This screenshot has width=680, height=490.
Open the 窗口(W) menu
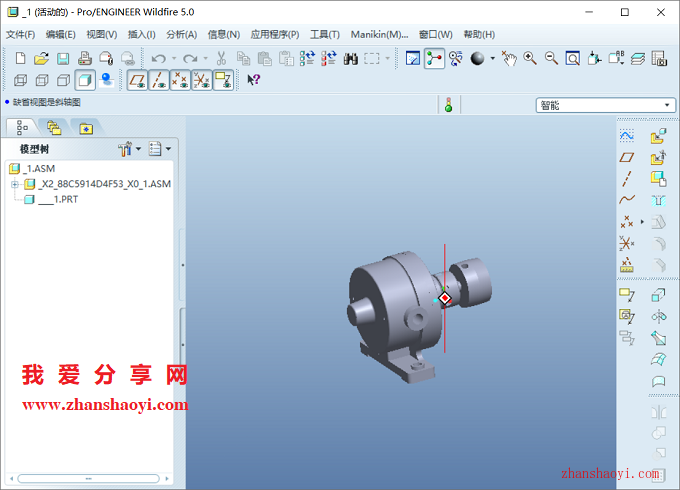pos(436,35)
